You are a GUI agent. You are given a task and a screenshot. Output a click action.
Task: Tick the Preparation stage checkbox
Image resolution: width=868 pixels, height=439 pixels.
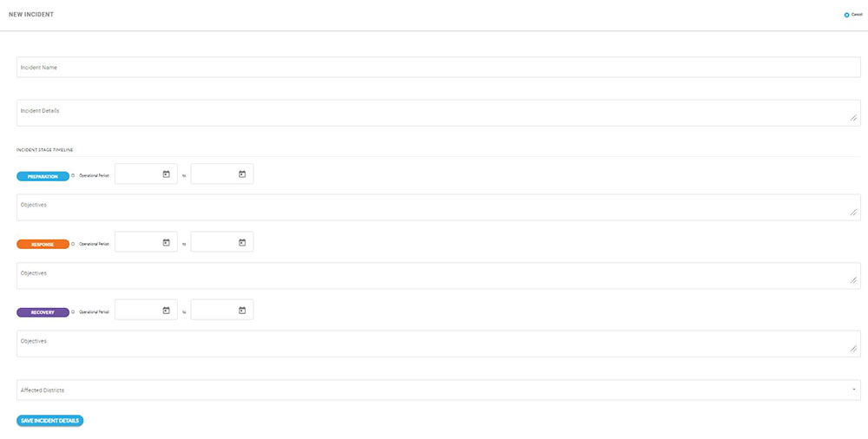[x=73, y=176]
